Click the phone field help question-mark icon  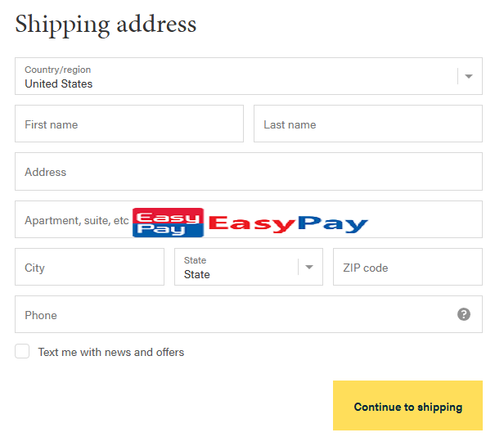464,314
